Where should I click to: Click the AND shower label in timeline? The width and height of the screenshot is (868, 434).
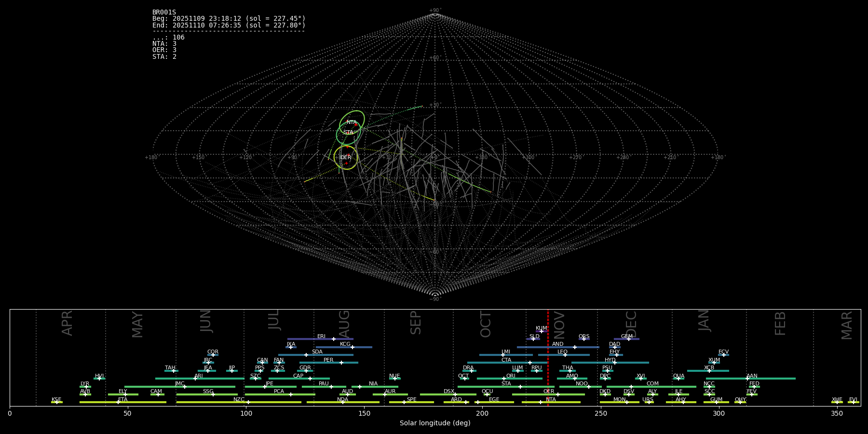pyautogui.click(x=557, y=344)
